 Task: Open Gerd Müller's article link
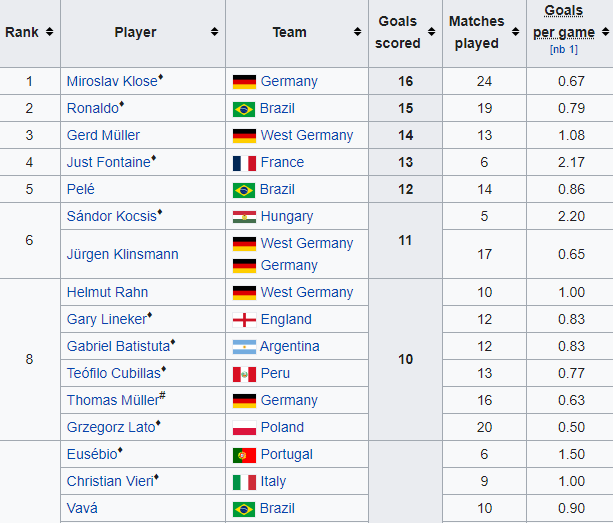point(103,135)
